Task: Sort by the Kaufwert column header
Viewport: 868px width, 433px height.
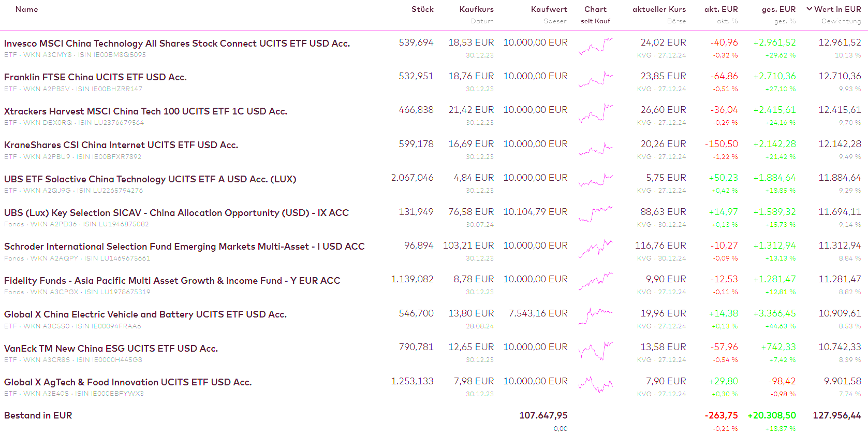Action: pyautogui.click(x=549, y=9)
